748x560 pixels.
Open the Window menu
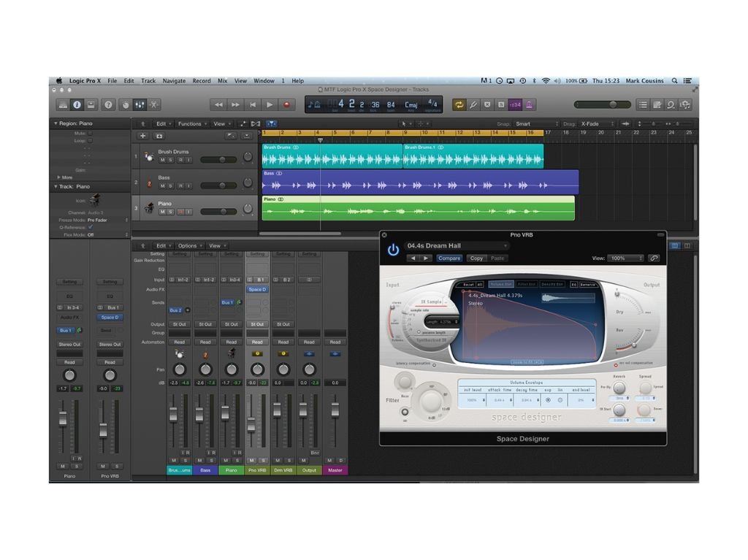click(x=264, y=80)
